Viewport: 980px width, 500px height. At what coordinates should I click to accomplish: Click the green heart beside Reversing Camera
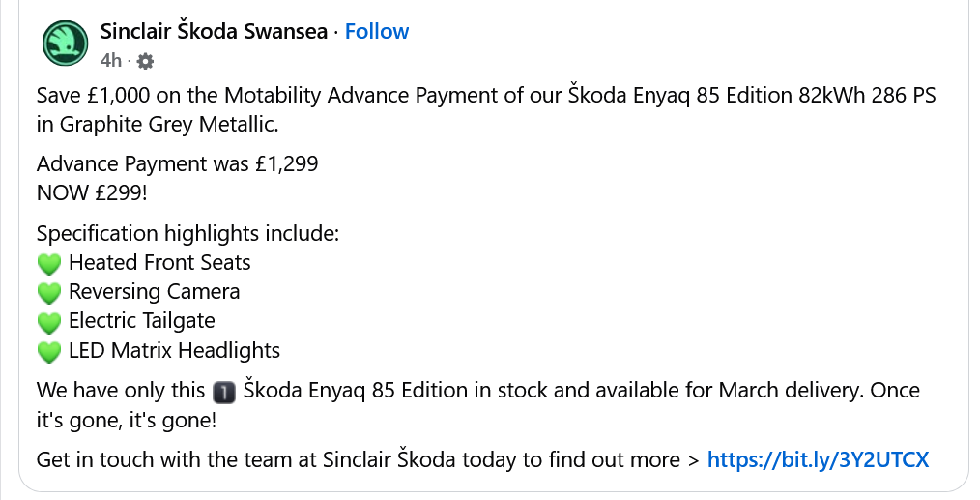48,292
